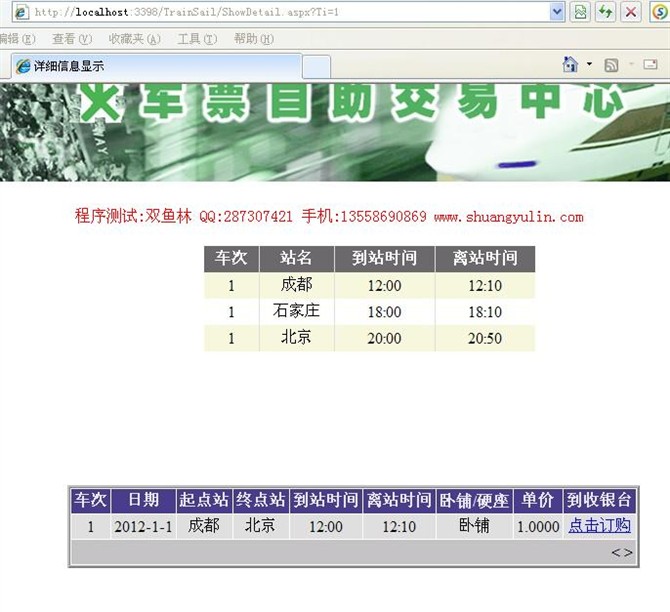Click the RSS feeds icon

pos(611,65)
